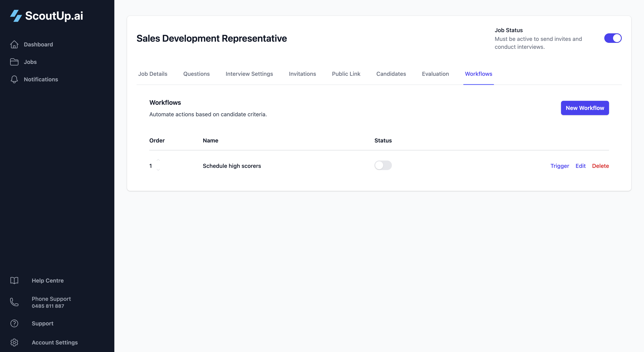This screenshot has width=644, height=352.
Task: Click the Support question mark icon
Action: (14, 323)
